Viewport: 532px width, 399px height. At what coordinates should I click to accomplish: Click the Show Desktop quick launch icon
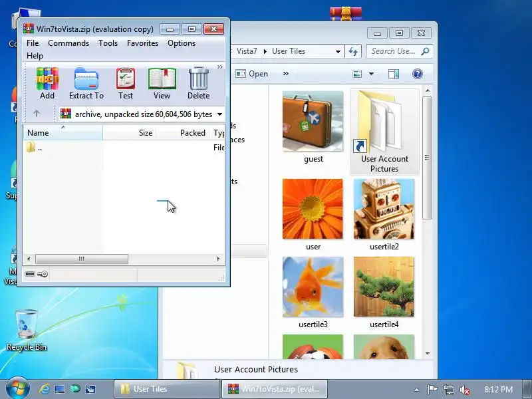(x=60, y=389)
